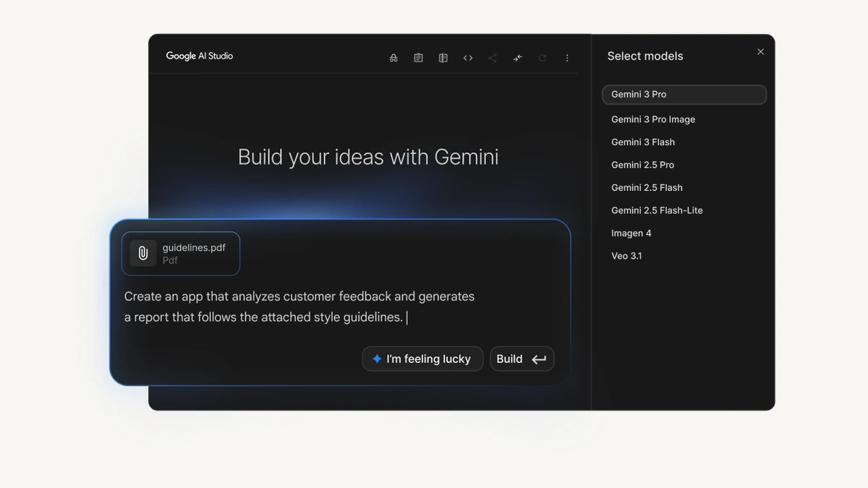This screenshot has width=868, height=488.
Task: Select Gemini 3 Pro Image model
Action: tap(653, 119)
